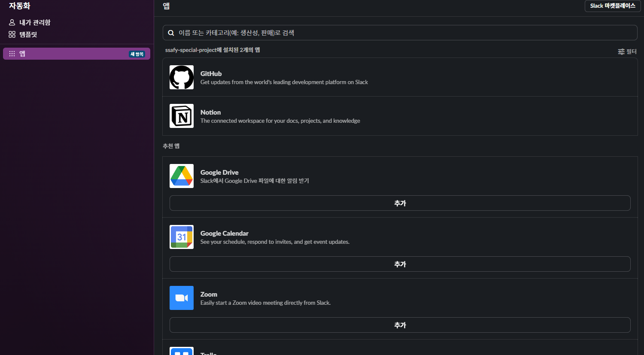Click the person icon beside 내가 관리함

tap(12, 22)
